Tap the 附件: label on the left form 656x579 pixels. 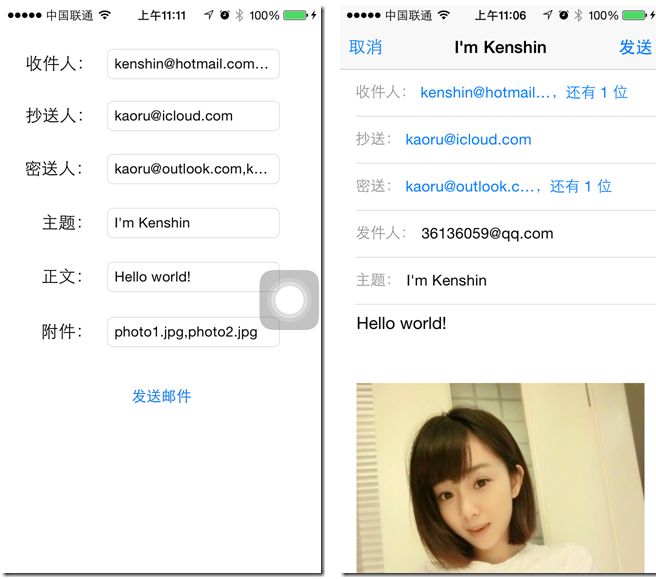62,332
